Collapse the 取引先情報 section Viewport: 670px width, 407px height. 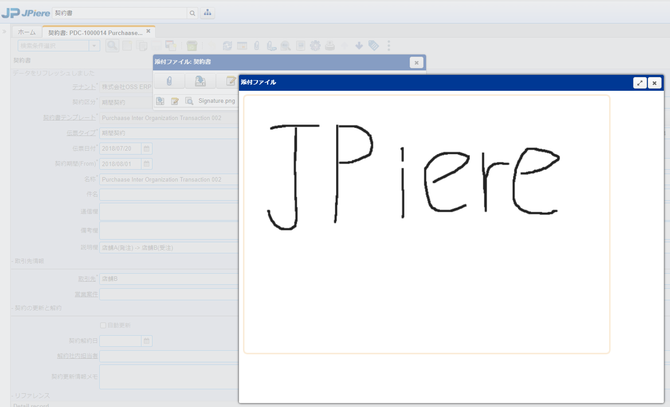pos(28,261)
